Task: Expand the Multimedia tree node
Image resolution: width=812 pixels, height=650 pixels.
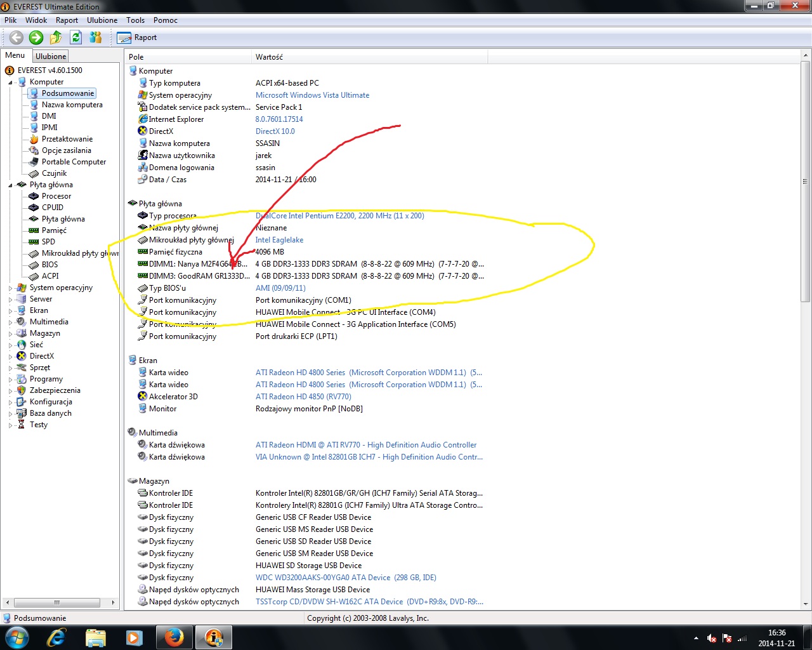Action: [x=10, y=322]
